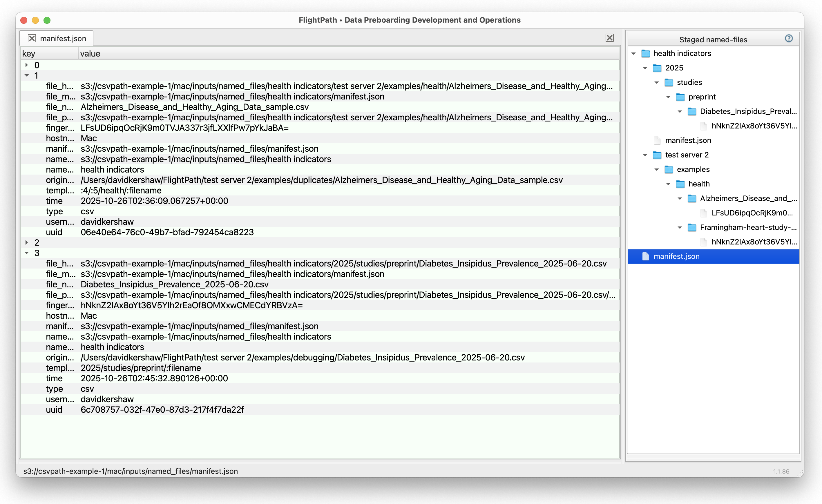The height and width of the screenshot is (504, 822).
Task: Select the manifest.json tab
Action: pos(63,38)
